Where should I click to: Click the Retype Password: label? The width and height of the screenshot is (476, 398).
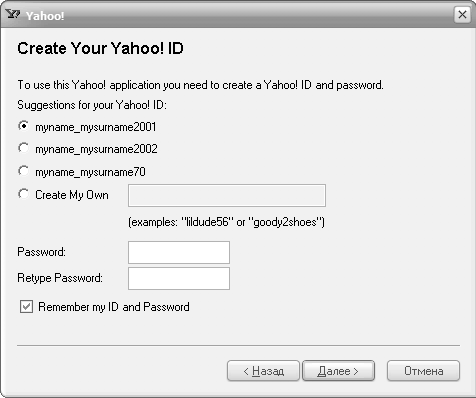click(60, 278)
